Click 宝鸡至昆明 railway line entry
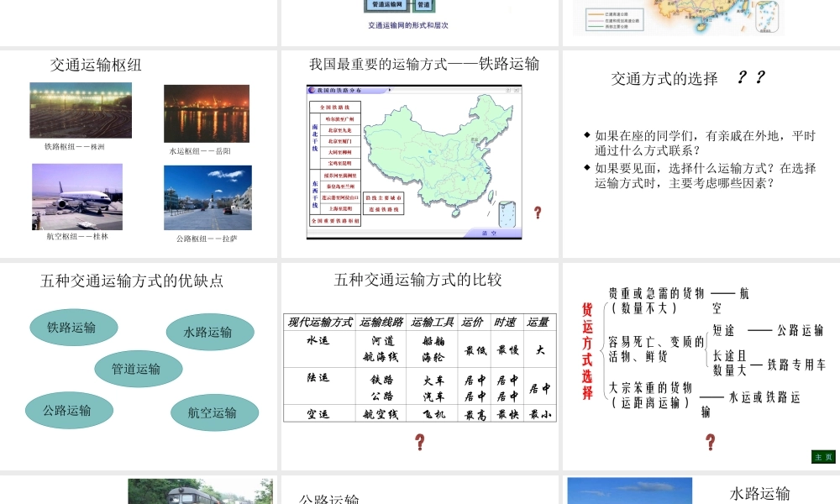Image resolution: width=840 pixels, height=504 pixels. coord(340,163)
